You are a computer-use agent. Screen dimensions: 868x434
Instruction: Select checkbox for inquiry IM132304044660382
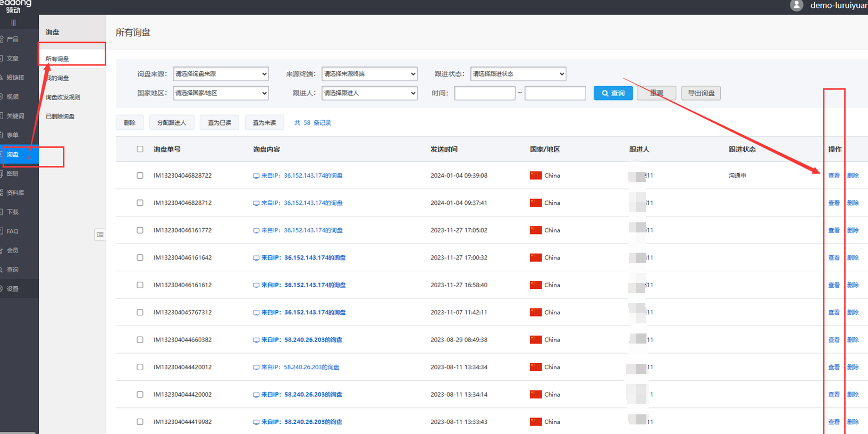tap(140, 340)
